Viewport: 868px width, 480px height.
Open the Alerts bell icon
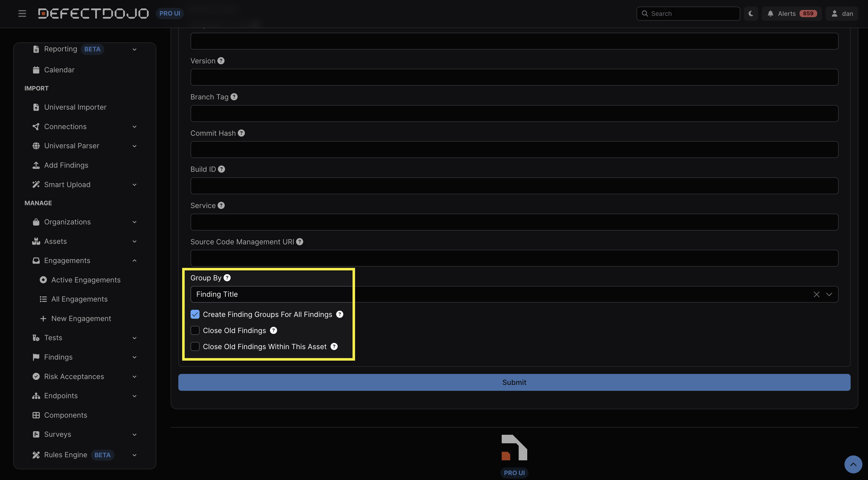pos(770,14)
